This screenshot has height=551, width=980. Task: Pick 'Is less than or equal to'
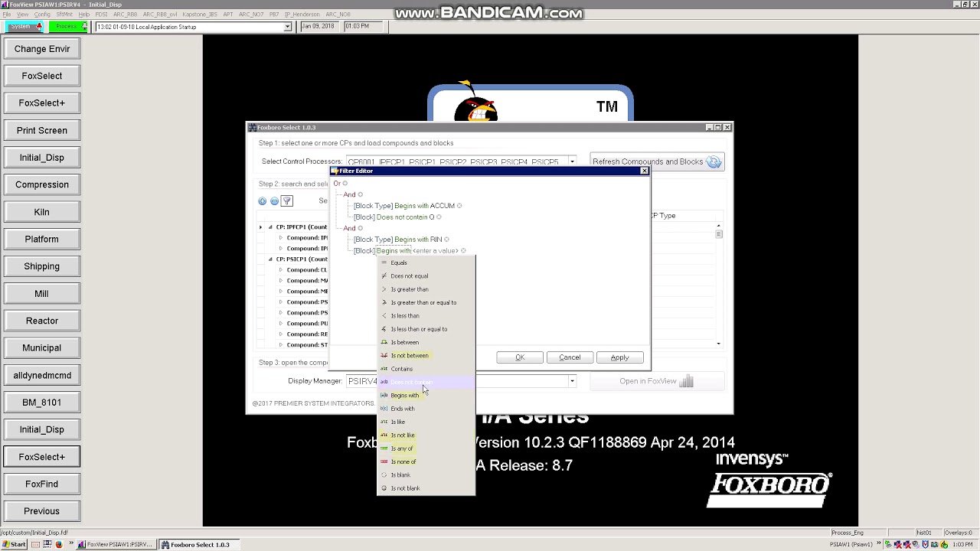426,329
